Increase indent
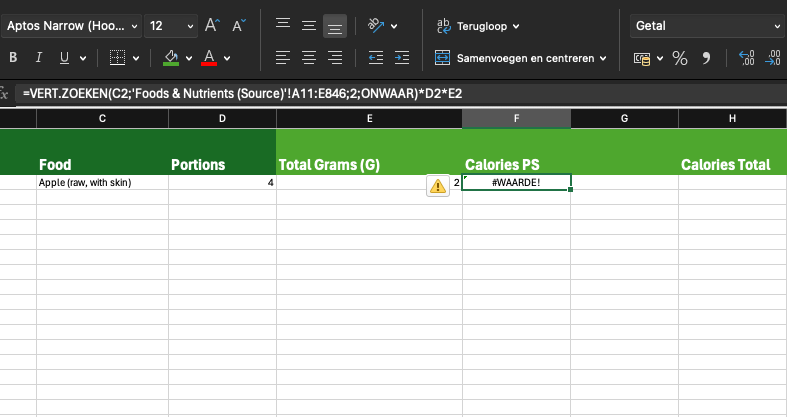The image size is (787, 417). point(402,58)
